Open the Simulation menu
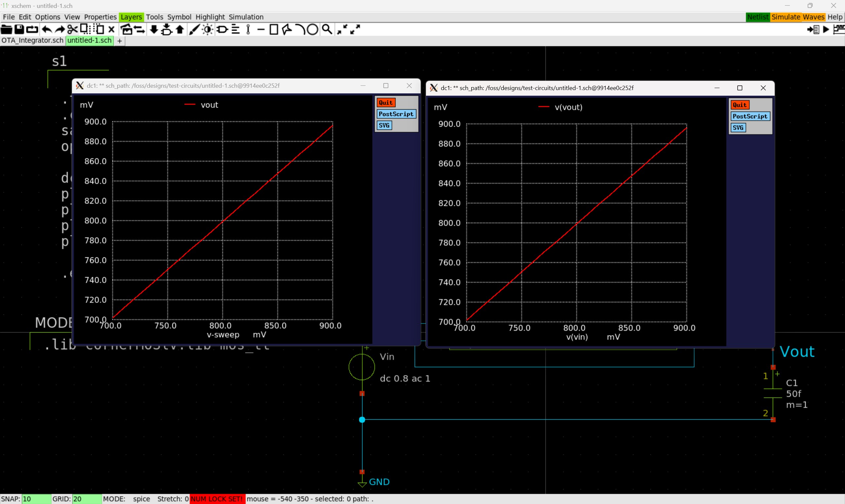Screen dimensions: 845x504 tap(246, 17)
